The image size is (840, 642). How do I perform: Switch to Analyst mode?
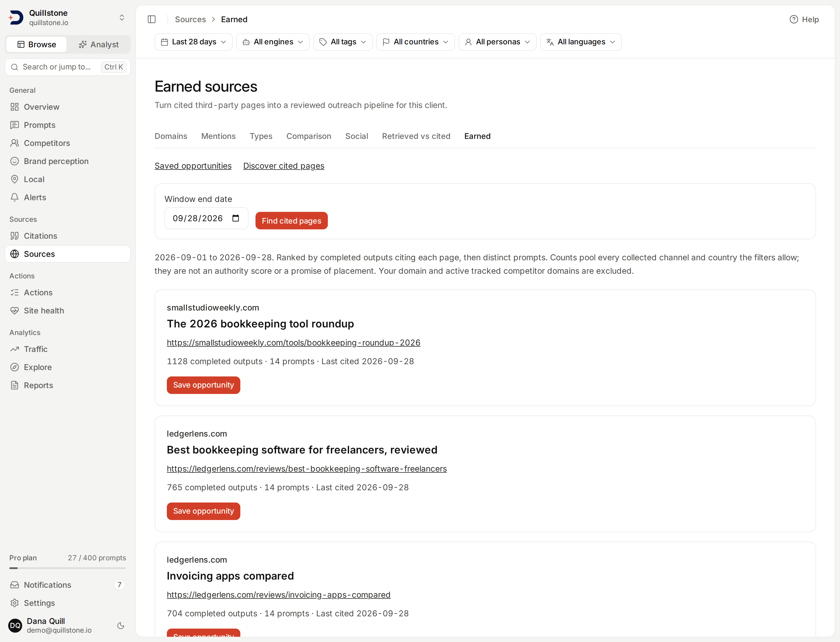[x=99, y=44]
